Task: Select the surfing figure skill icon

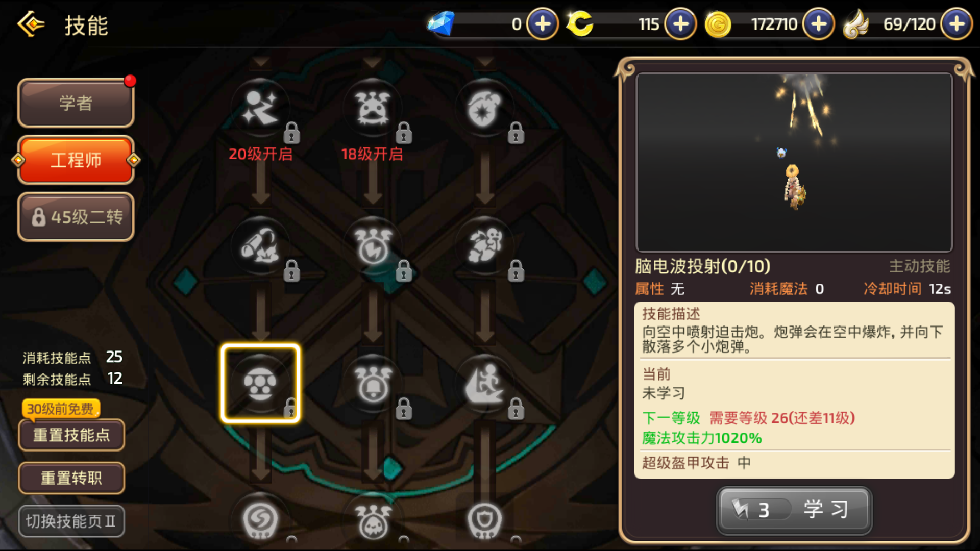Action: tap(484, 384)
